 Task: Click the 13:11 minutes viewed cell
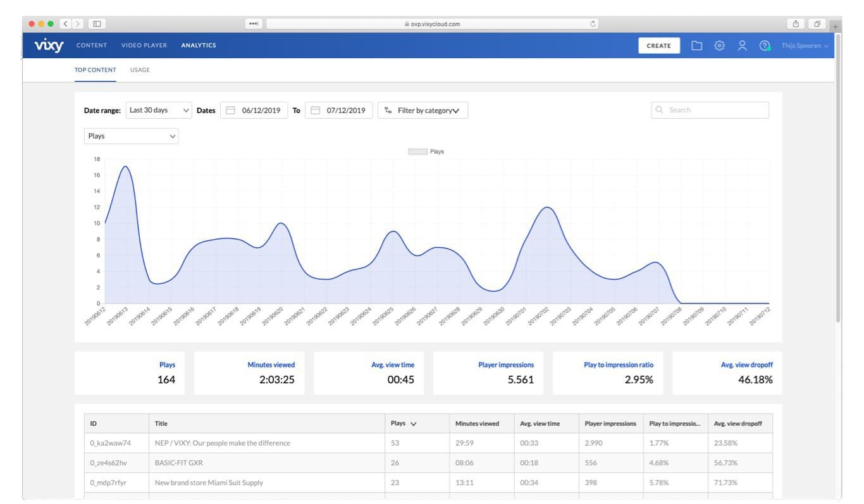(x=481, y=482)
